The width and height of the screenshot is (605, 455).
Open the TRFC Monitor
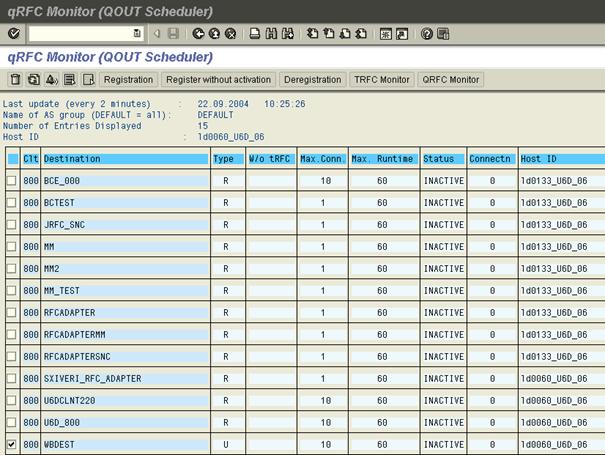[x=381, y=79]
